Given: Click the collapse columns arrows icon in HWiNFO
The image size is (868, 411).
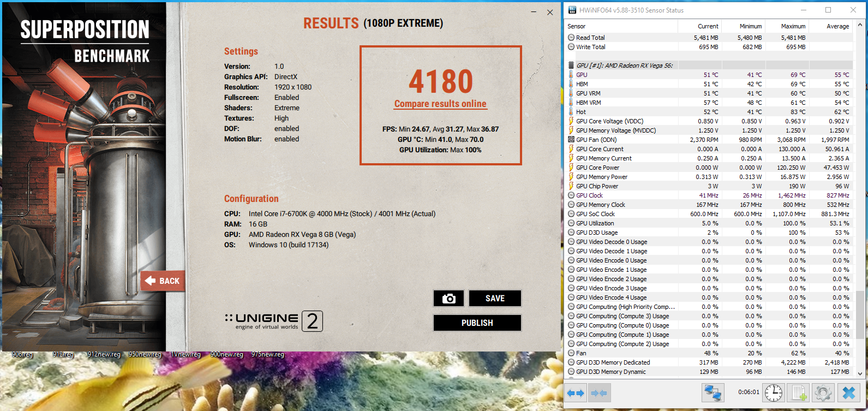Looking at the screenshot, I should 599,392.
